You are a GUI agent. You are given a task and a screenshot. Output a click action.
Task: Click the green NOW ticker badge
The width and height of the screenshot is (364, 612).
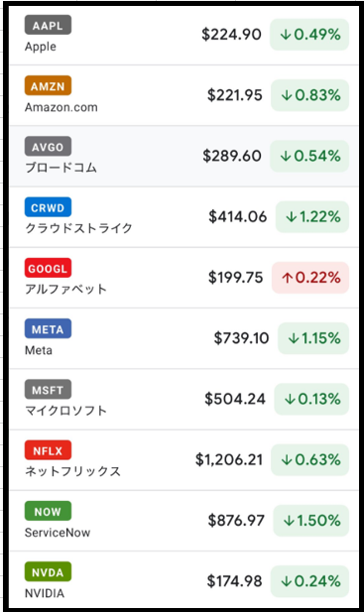coord(48,511)
